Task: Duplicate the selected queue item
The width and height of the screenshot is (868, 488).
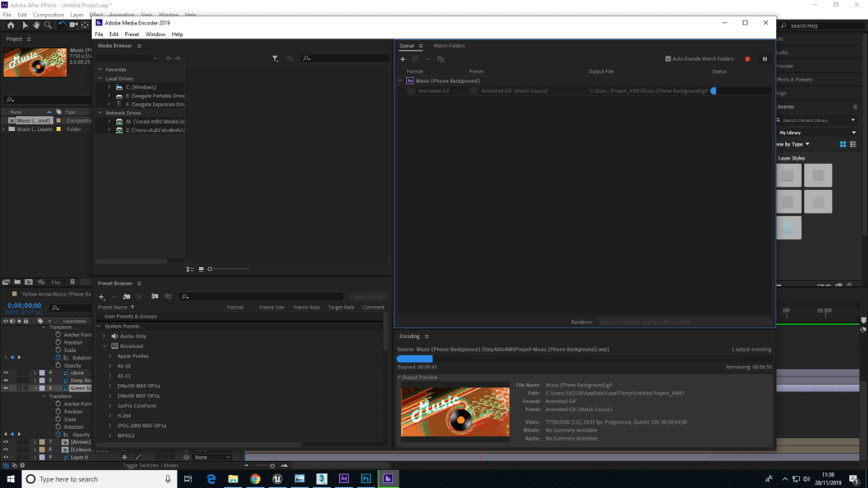Action: pyautogui.click(x=441, y=59)
